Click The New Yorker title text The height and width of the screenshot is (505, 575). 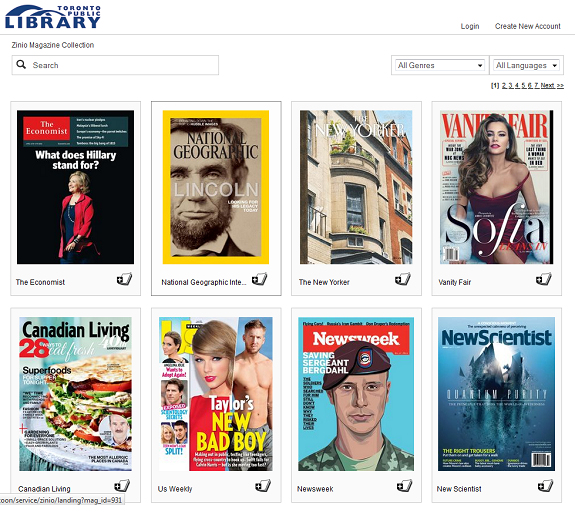point(324,282)
